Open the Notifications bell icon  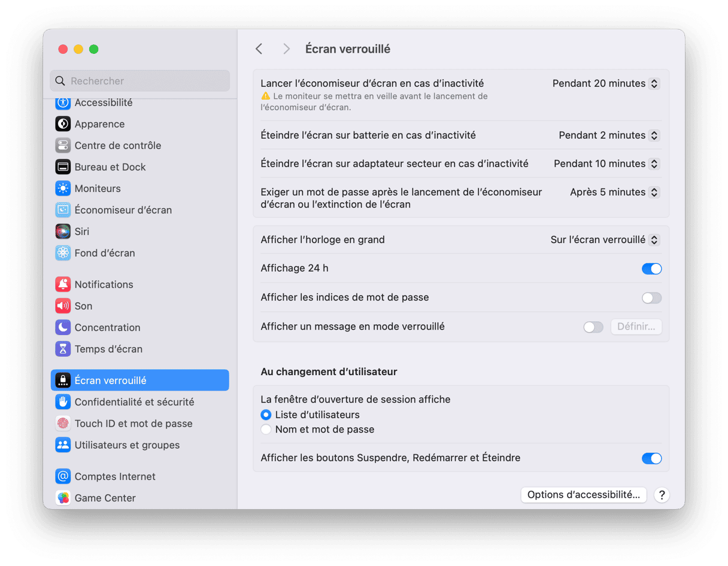pos(63,284)
